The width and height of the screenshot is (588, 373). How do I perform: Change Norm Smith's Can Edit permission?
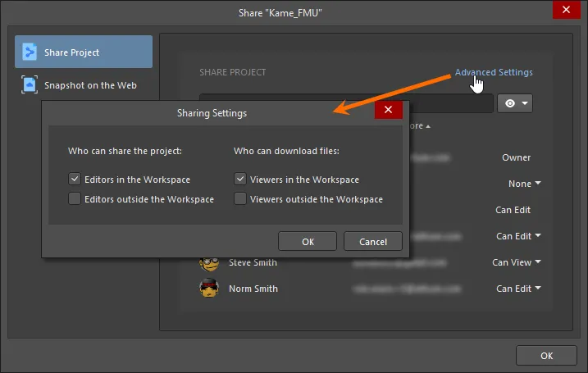(518, 289)
